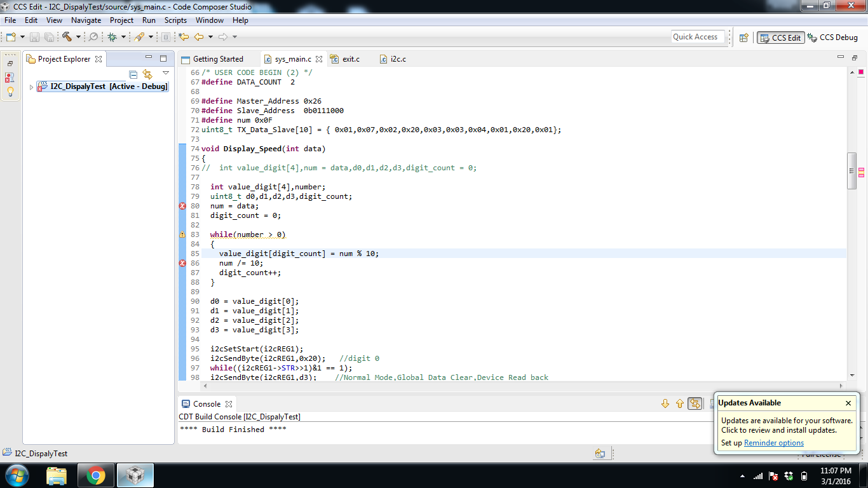Click the Last Edit Location arrow icon

click(184, 37)
